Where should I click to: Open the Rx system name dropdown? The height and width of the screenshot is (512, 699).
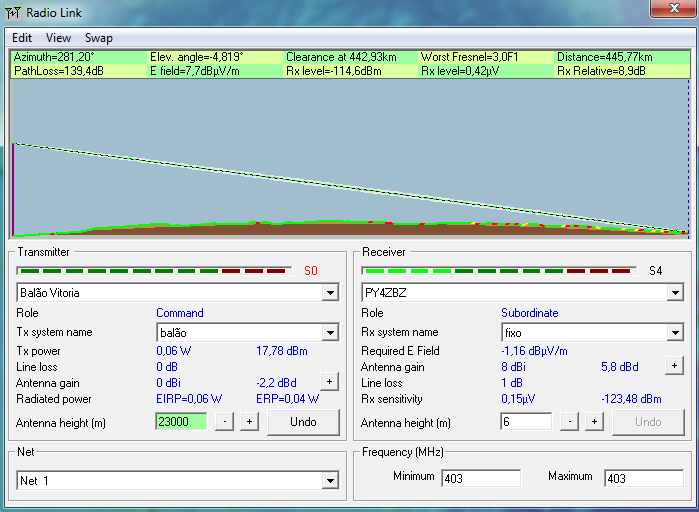pyautogui.click(x=674, y=333)
